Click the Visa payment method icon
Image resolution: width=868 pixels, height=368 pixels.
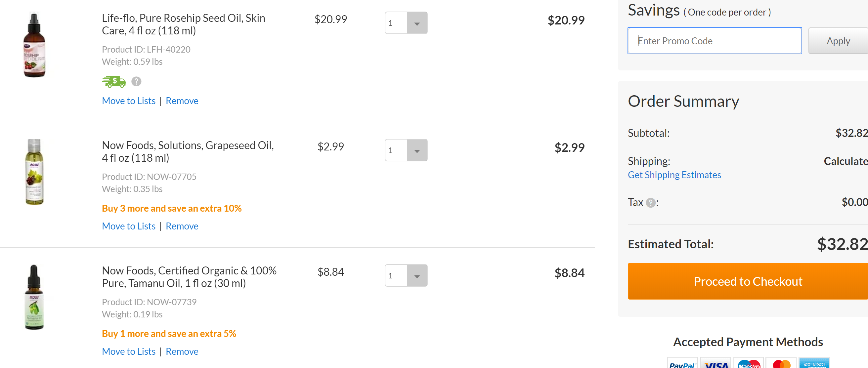click(x=716, y=363)
